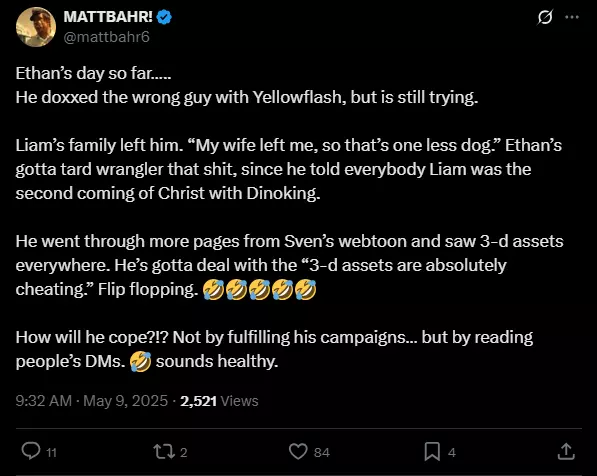Click the Grok slash-circle icon
Screen dimensions: 597x476
click(x=545, y=17)
